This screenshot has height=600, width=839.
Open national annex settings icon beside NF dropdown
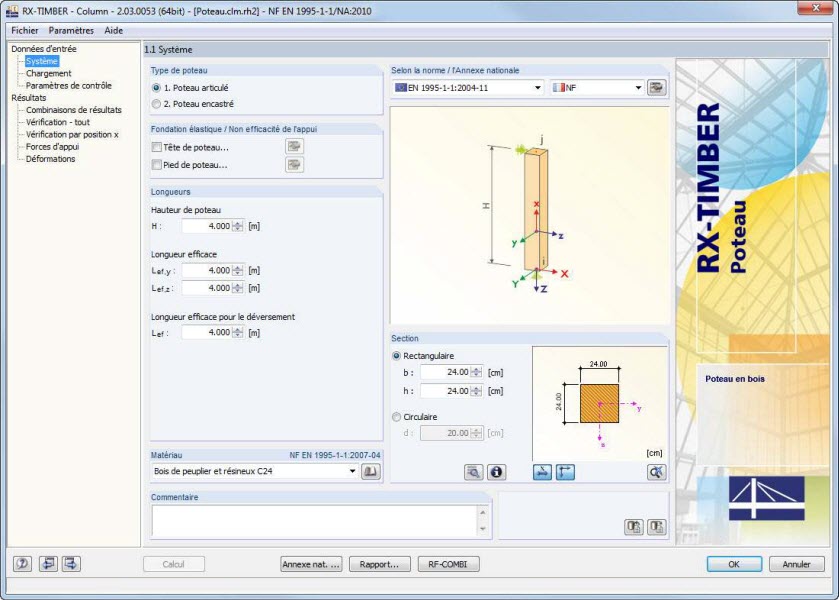point(657,87)
